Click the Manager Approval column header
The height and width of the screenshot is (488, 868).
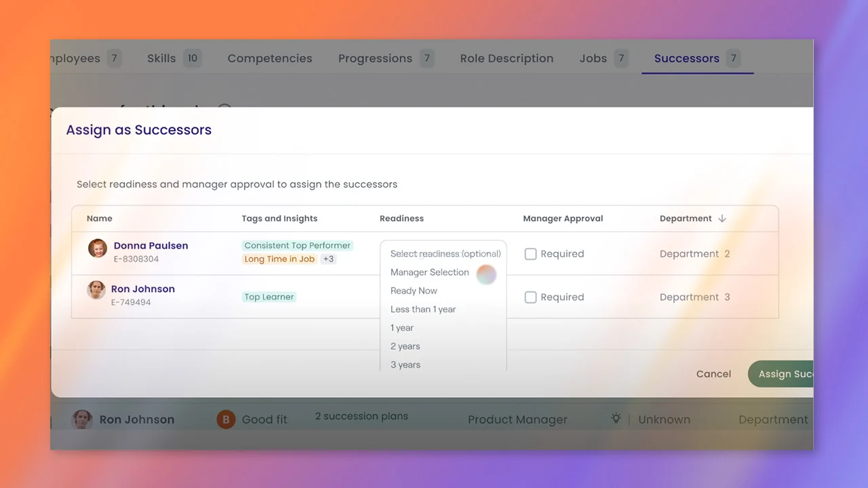(x=563, y=218)
